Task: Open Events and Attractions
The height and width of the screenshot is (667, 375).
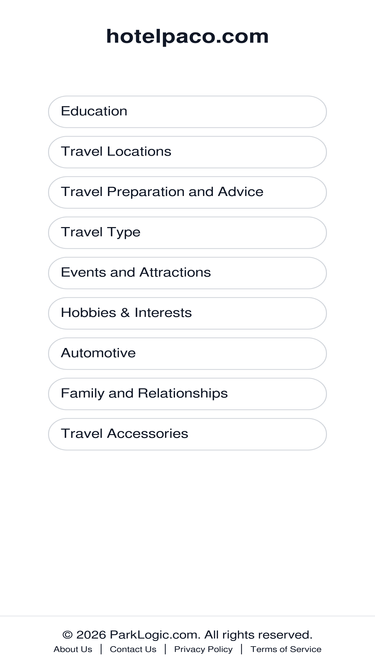Action: pos(187,273)
